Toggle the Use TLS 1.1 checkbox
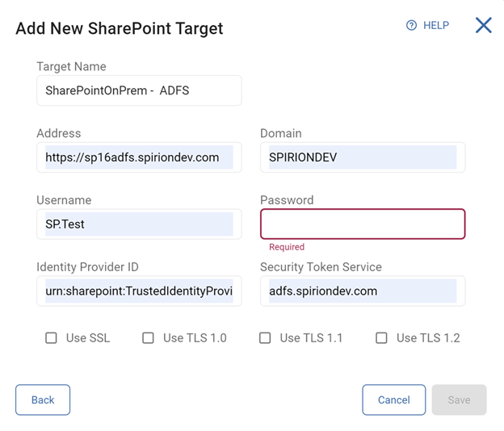This screenshot has height=431, width=504. 265,338
